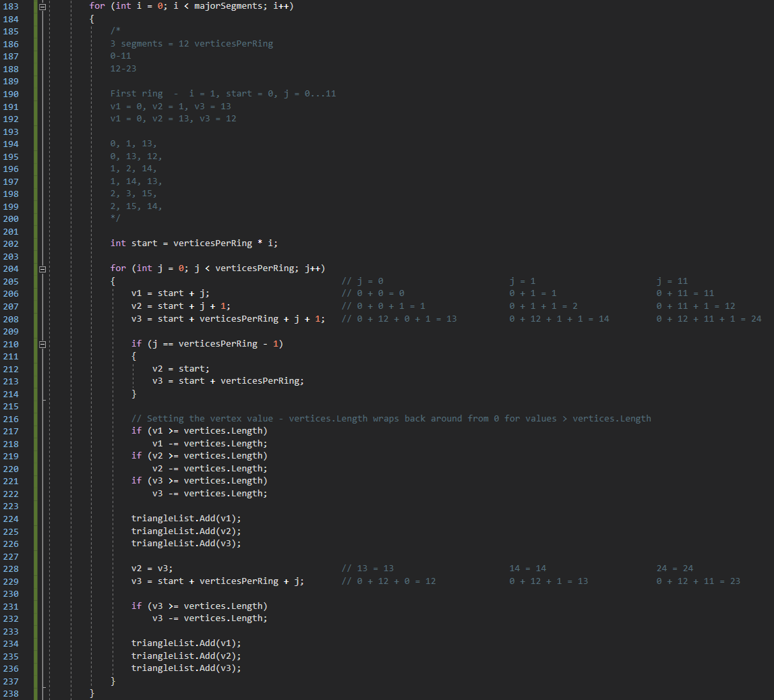Click 'triangleList.Add(v3);' on line 236

click(186, 668)
